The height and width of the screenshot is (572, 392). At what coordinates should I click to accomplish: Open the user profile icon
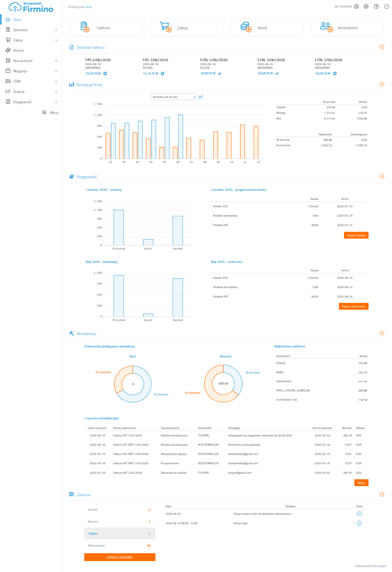[356, 6]
